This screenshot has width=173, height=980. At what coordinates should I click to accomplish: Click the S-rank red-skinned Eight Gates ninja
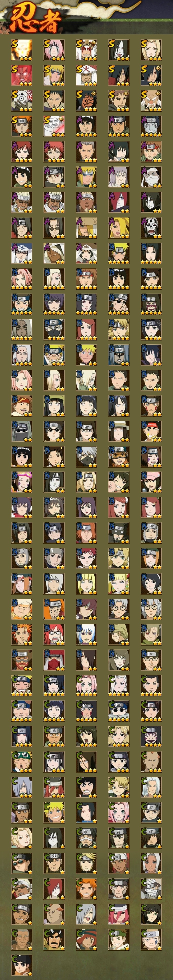pos(22,75)
